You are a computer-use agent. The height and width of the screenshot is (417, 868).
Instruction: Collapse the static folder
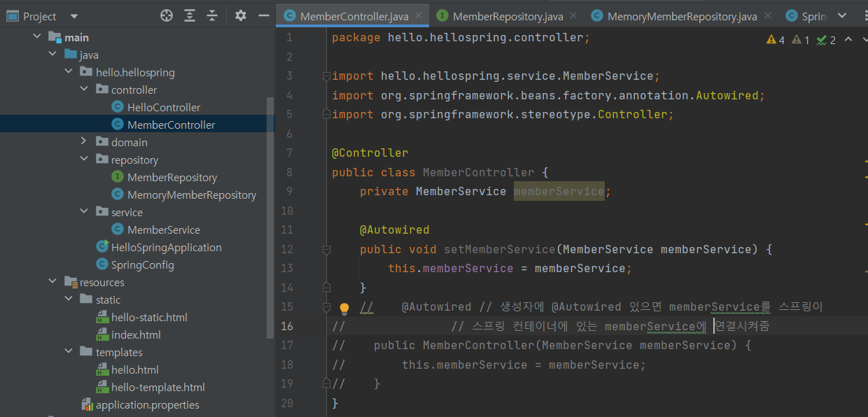[69, 299]
